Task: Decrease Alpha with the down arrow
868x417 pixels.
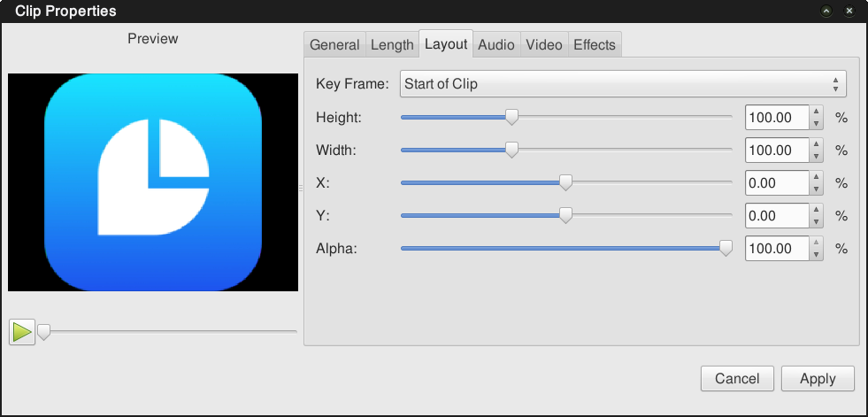Action: click(x=816, y=254)
